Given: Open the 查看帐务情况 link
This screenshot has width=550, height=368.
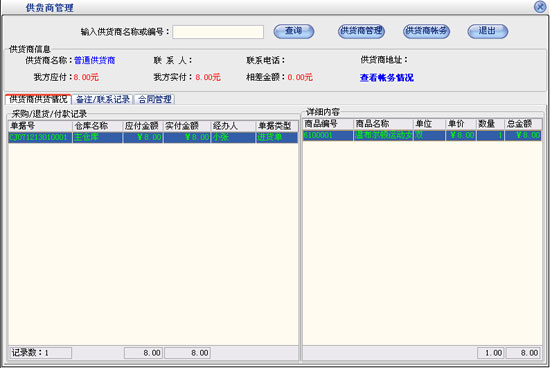Looking at the screenshot, I should tap(387, 78).
